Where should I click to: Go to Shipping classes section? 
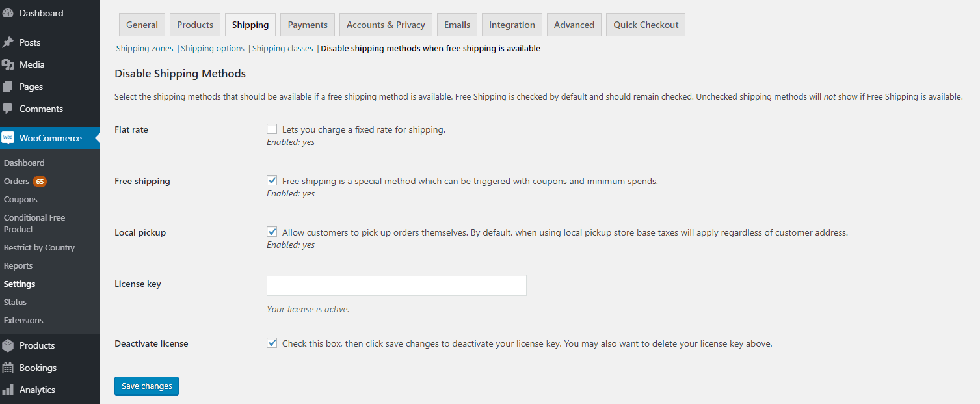tap(282, 49)
